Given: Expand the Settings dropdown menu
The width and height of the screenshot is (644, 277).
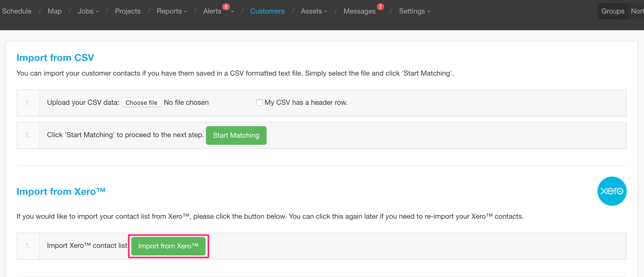Looking at the screenshot, I should (414, 11).
